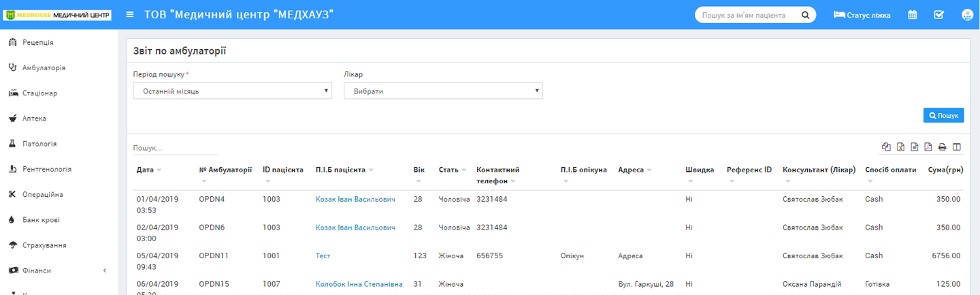980x295 pixels.
Task: Export the report to PDF
Action: tap(928, 146)
